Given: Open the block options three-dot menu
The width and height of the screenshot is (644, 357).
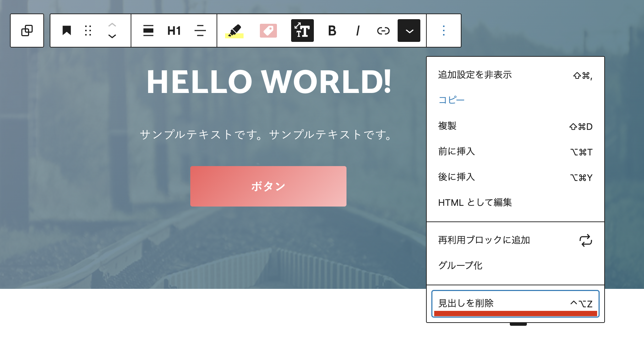Looking at the screenshot, I should pos(443,31).
